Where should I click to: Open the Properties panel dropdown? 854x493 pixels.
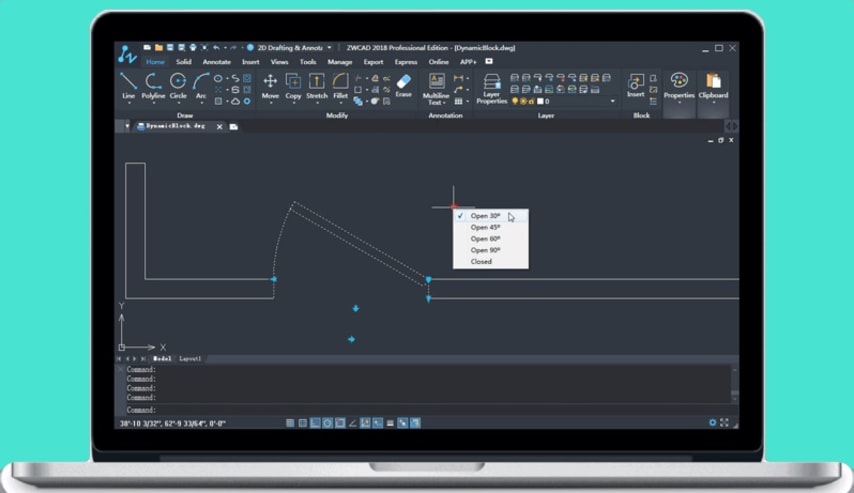pyautogui.click(x=679, y=101)
